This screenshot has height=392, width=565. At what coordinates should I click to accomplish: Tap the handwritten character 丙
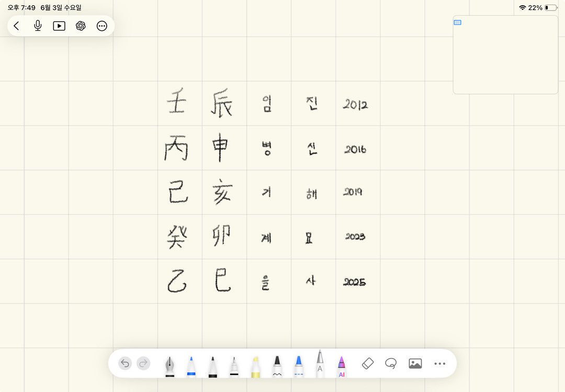coord(176,147)
